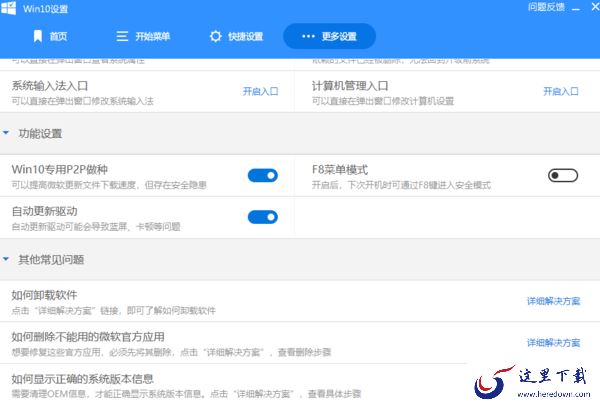Click the Win10设置 title text
600x402 pixels.
46,9
